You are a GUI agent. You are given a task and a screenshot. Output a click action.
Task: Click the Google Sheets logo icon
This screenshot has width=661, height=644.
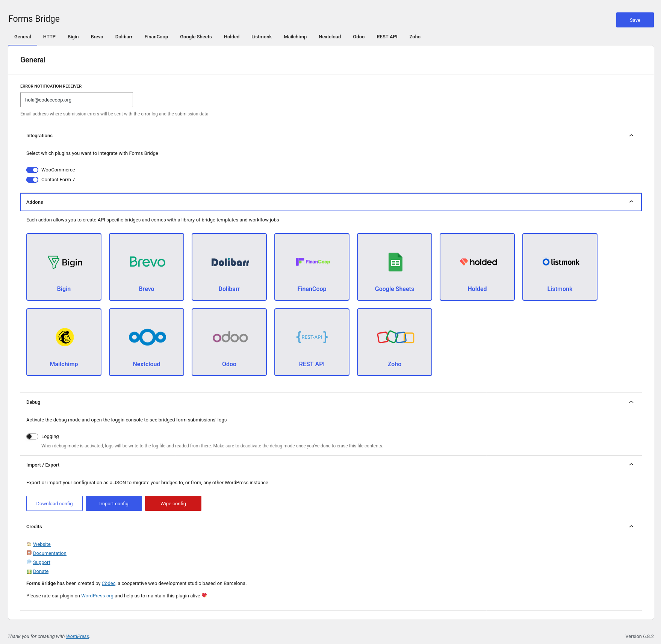point(395,262)
